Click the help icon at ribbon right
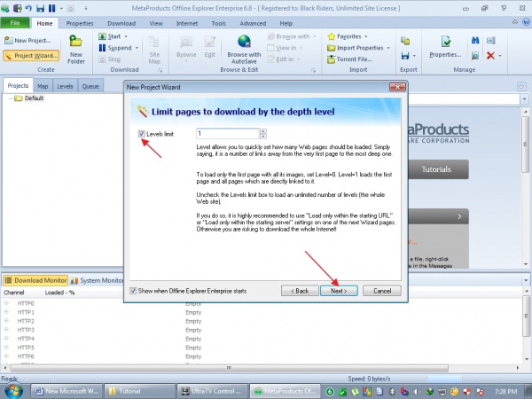Image resolution: width=532 pixels, height=399 pixels. (526, 22)
